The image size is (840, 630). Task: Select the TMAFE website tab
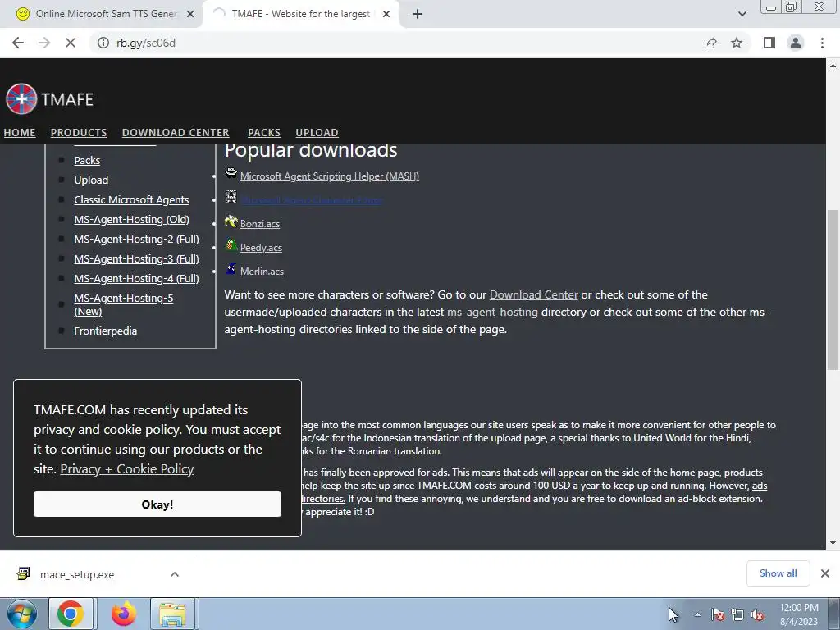coord(300,14)
